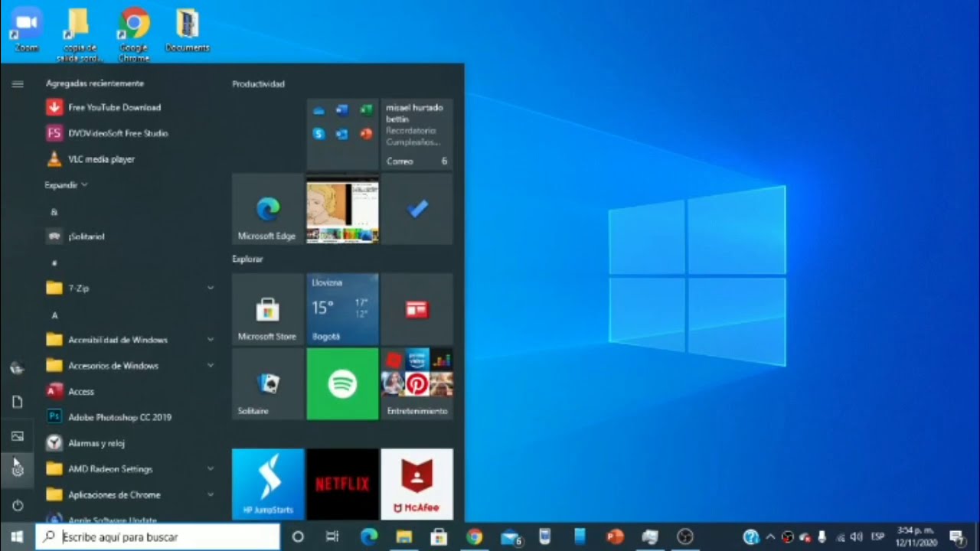The image size is (980, 551).
Task: Click Expandir under recently added apps
Action: tap(66, 185)
